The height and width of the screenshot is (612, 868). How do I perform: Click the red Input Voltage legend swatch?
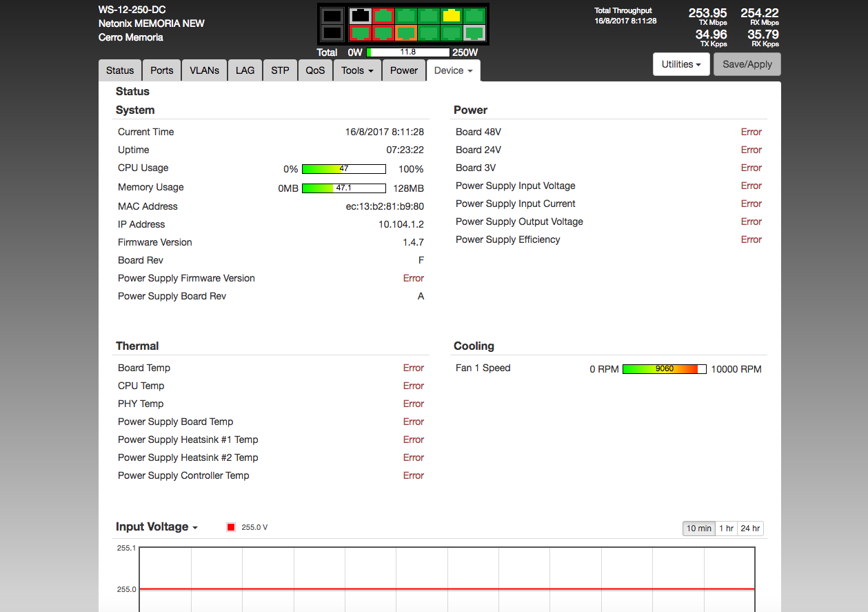[x=231, y=527]
